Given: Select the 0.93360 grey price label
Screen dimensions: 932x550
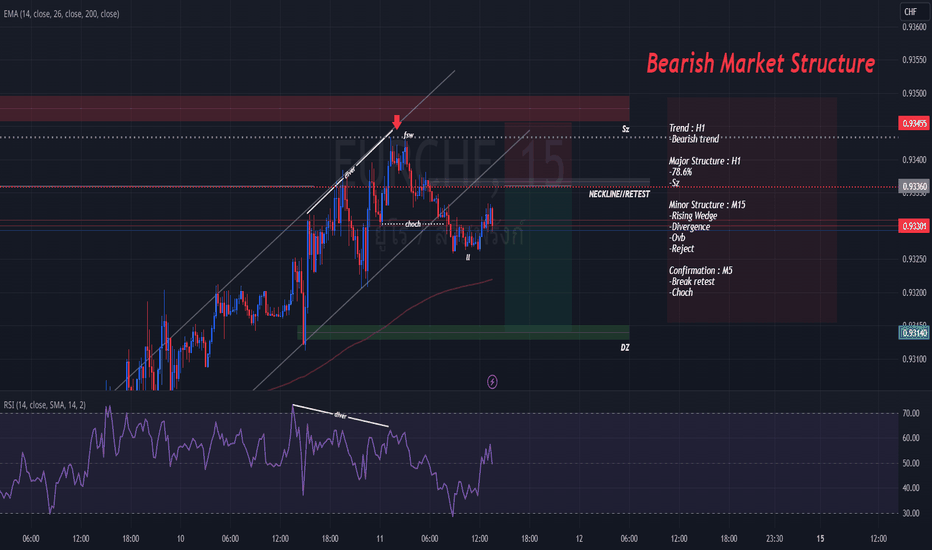Looking at the screenshot, I should pos(914,187).
